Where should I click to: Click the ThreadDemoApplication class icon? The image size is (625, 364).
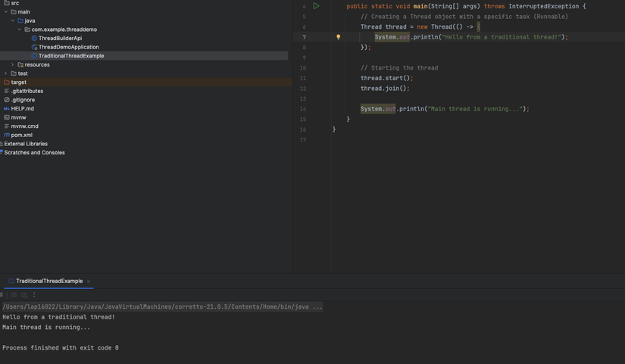point(34,47)
